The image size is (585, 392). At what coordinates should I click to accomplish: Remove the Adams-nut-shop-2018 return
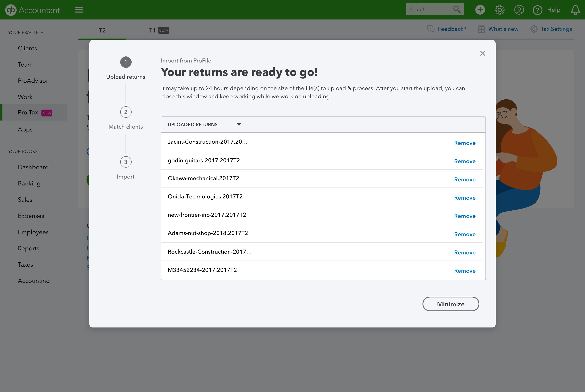pos(465,234)
